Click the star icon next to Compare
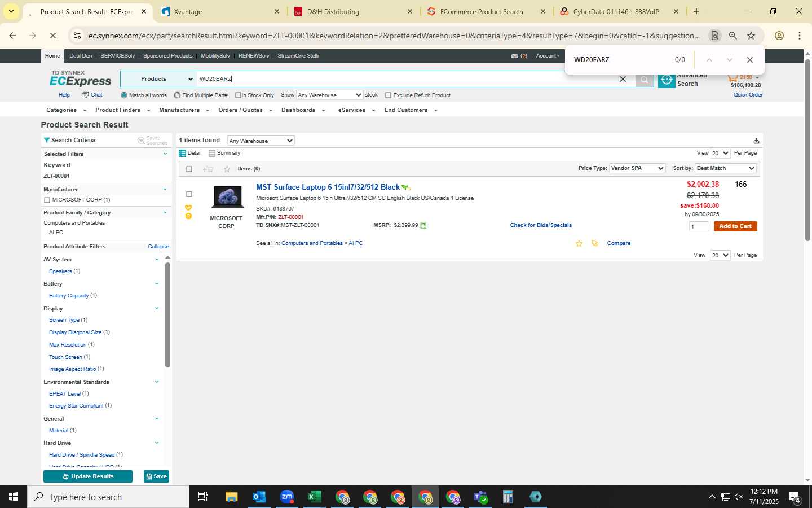This screenshot has width=812, height=508. pos(579,243)
